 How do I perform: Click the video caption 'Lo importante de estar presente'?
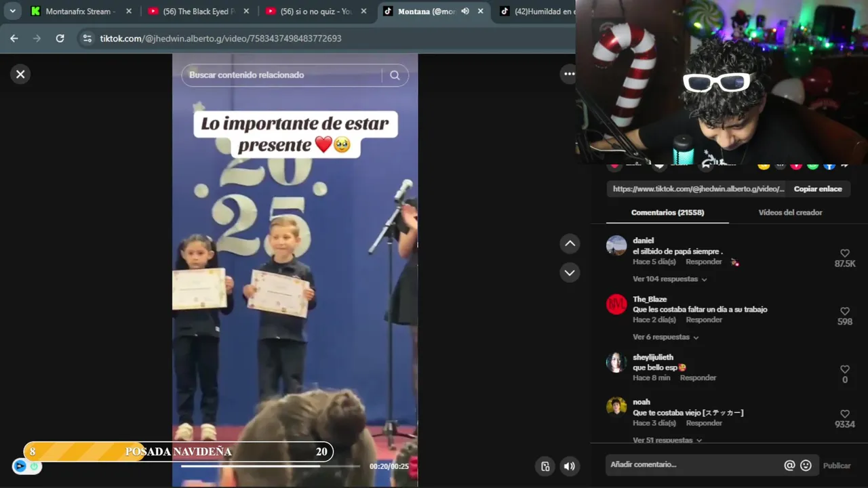click(x=295, y=134)
